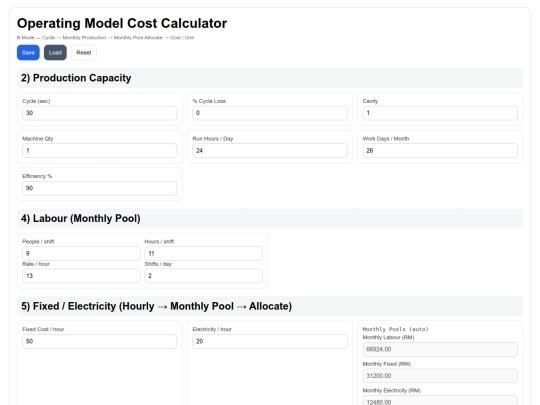Focus the People / shift input
The height and width of the screenshot is (405, 540).
(x=81, y=253)
